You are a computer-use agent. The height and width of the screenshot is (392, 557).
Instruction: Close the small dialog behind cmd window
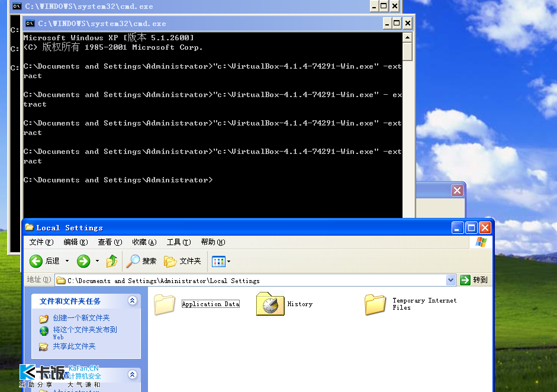pyautogui.click(x=457, y=191)
